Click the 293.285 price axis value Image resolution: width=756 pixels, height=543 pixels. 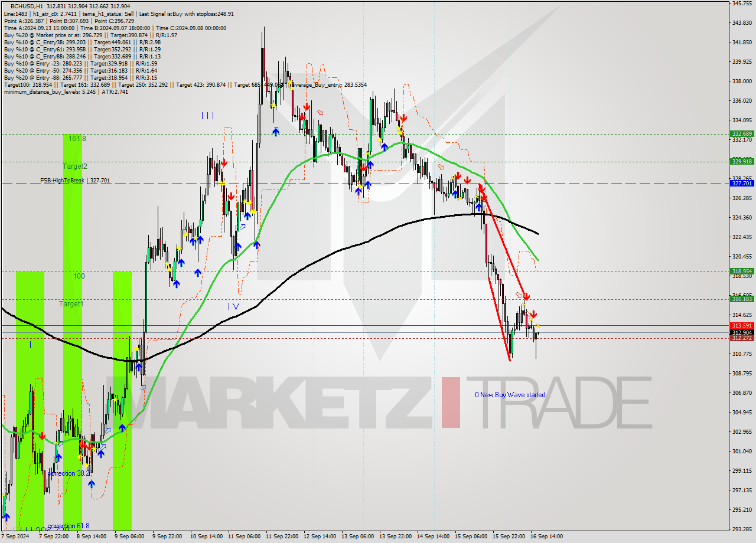point(742,529)
